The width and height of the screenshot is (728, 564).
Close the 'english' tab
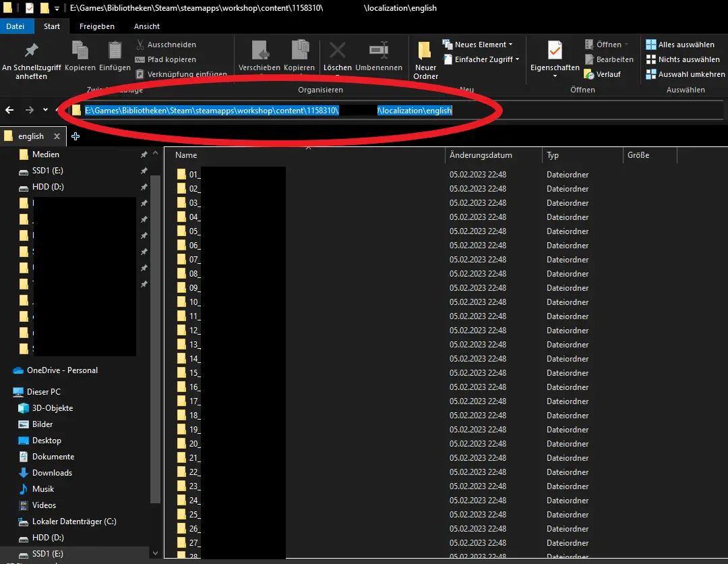pyautogui.click(x=57, y=136)
